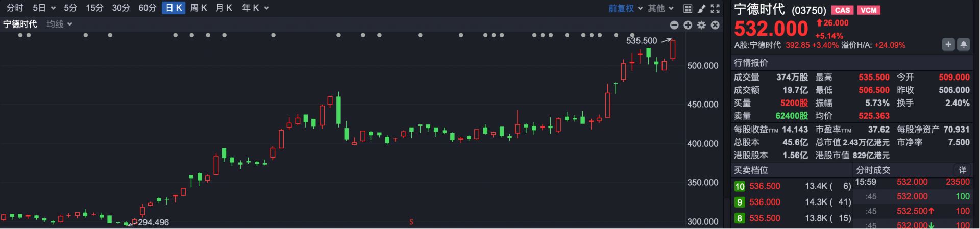Select sell level 8 order row icon

tap(740, 218)
